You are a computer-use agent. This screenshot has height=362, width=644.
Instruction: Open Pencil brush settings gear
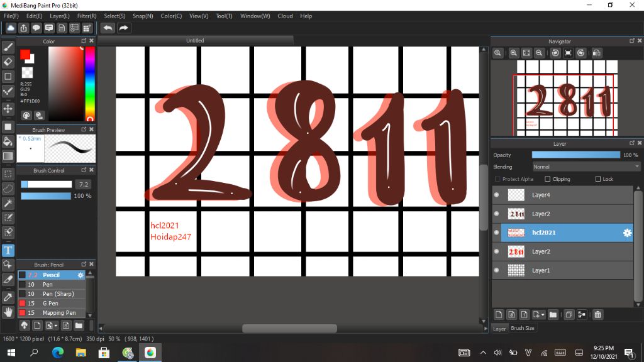80,275
